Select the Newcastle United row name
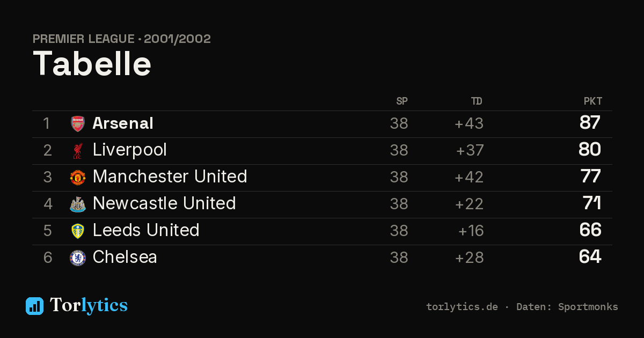 [x=164, y=204]
